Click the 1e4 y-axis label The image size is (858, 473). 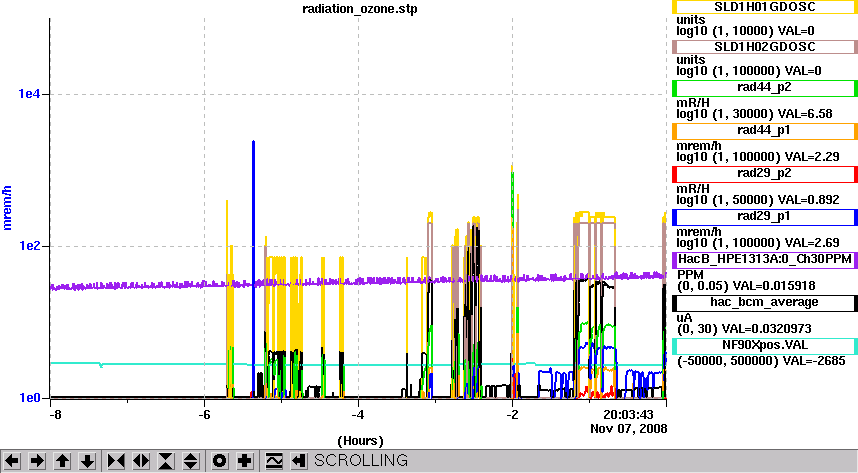tap(29, 94)
